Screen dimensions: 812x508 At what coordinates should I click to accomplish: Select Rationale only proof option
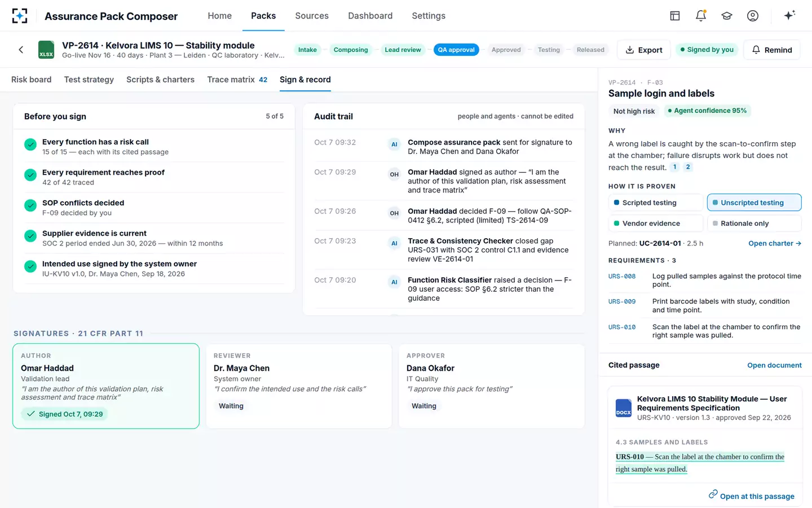754,224
